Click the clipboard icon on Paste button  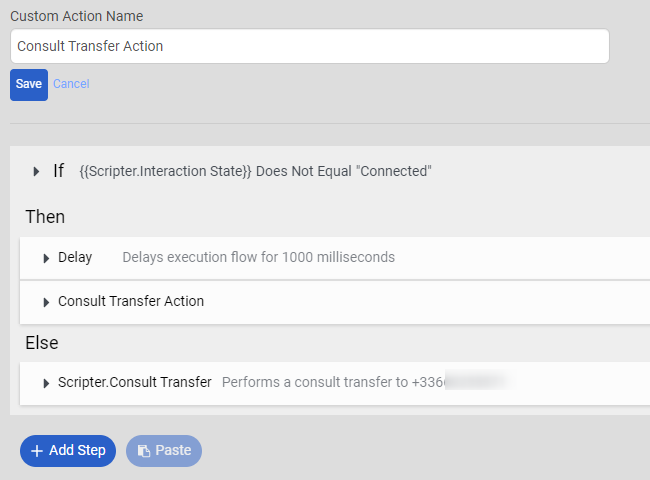coord(143,451)
